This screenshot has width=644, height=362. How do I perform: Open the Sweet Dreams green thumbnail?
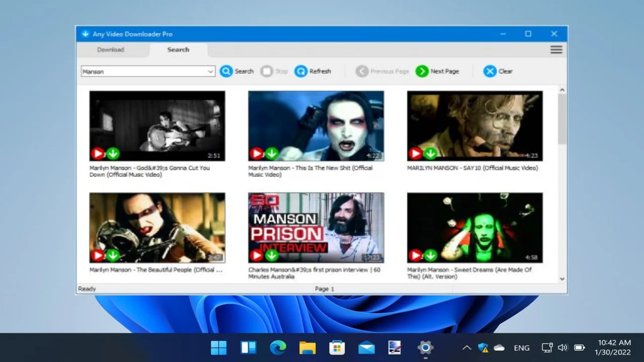[475, 228]
